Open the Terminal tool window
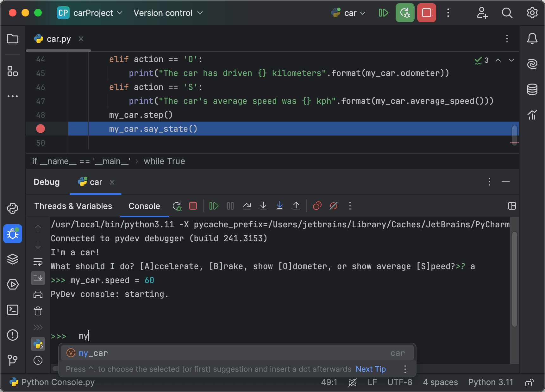The image size is (545, 392). click(x=12, y=310)
